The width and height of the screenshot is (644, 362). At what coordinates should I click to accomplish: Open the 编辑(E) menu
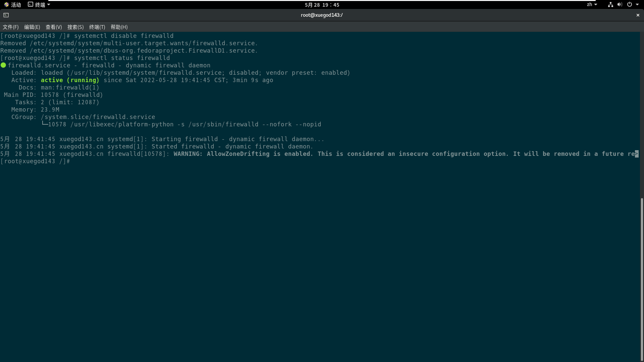point(32,27)
